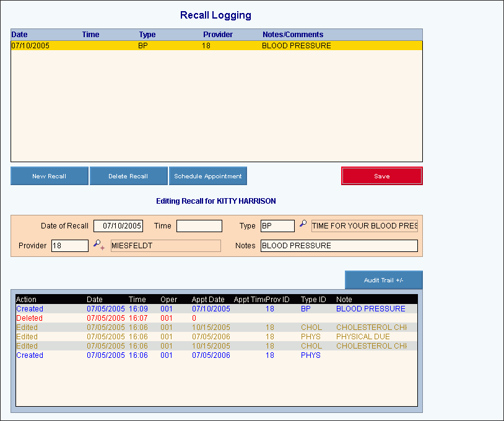The image size is (504, 421).
Task: Open Schedule Appointment
Action: pyautogui.click(x=208, y=176)
